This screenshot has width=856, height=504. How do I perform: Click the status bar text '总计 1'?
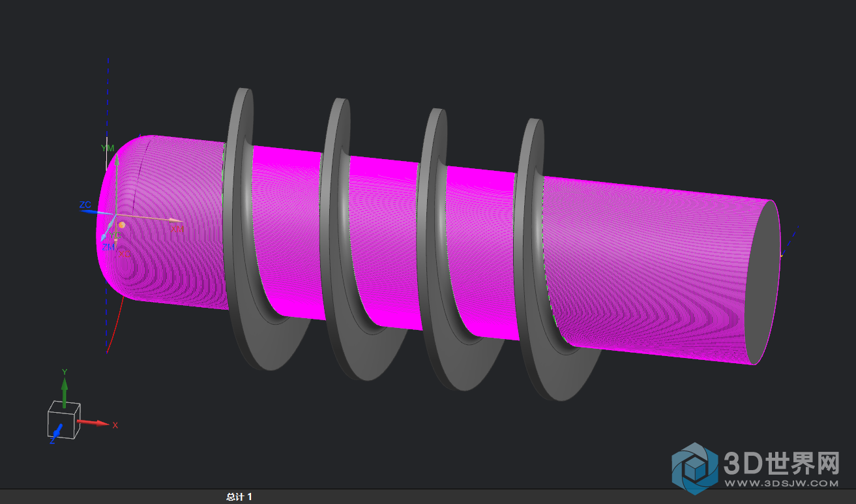[239, 497]
